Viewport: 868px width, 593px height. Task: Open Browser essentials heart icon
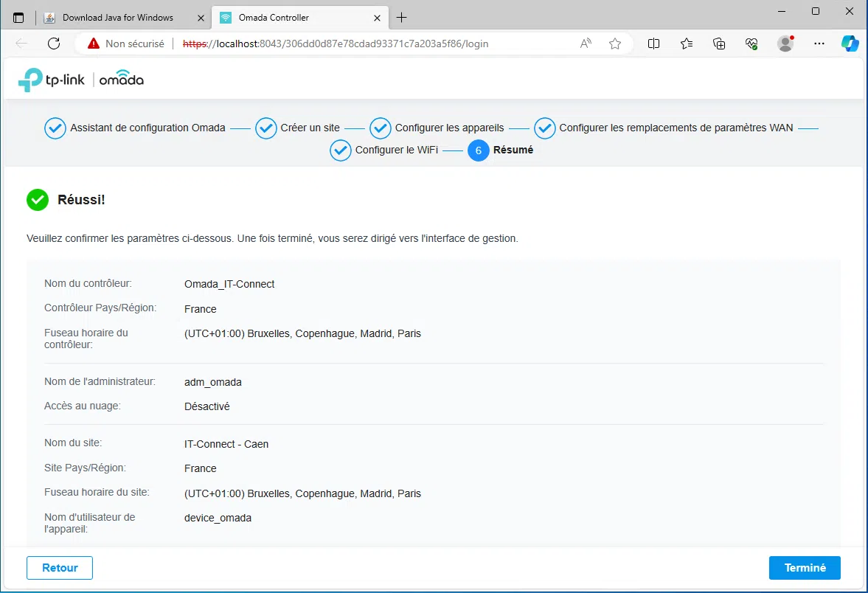(751, 44)
